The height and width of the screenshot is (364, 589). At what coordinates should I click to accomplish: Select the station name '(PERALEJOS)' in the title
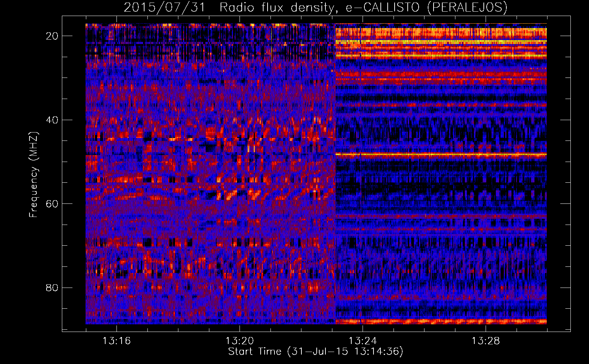coord(467,8)
